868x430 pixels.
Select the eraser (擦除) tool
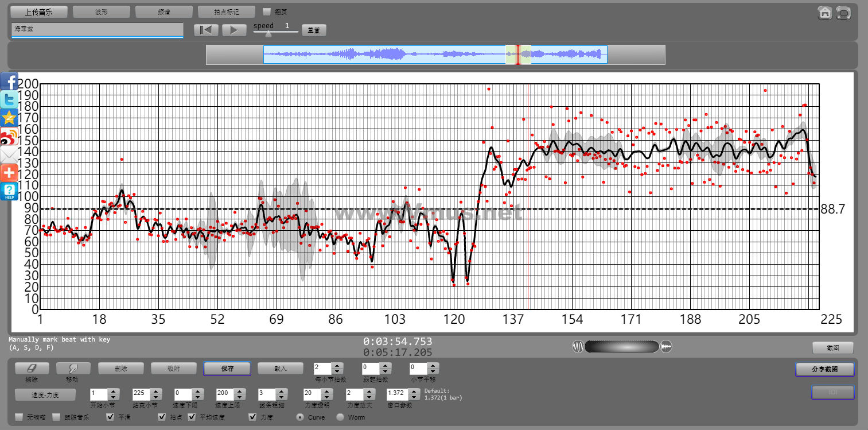pyautogui.click(x=32, y=369)
